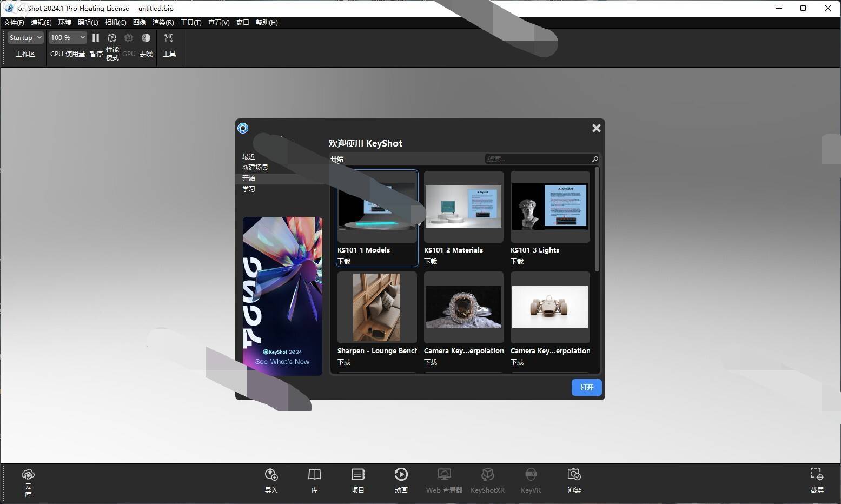Screen dimensions: 841x504
Task: Toggle Performance Mode icon
Action: tap(112, 38)
